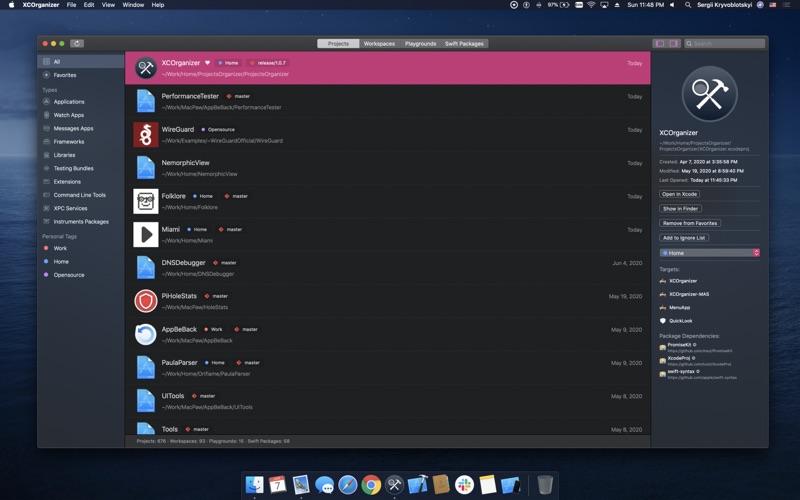This screenshot has width=800, height=500.
Task: Click the master branch tag on DNSDebugger
Action: point(225,263)
